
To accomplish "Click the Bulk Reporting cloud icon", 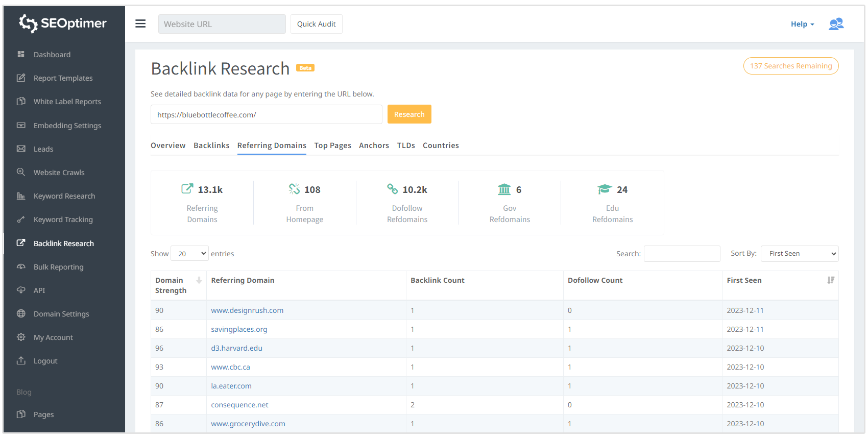I will tap(21, 266).
